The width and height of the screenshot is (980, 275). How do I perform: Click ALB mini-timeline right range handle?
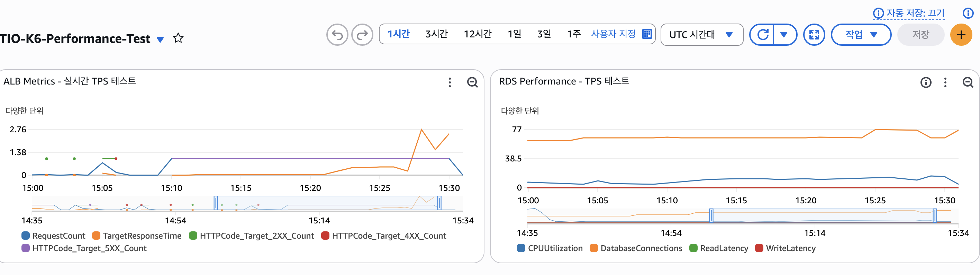pos(439,203)
